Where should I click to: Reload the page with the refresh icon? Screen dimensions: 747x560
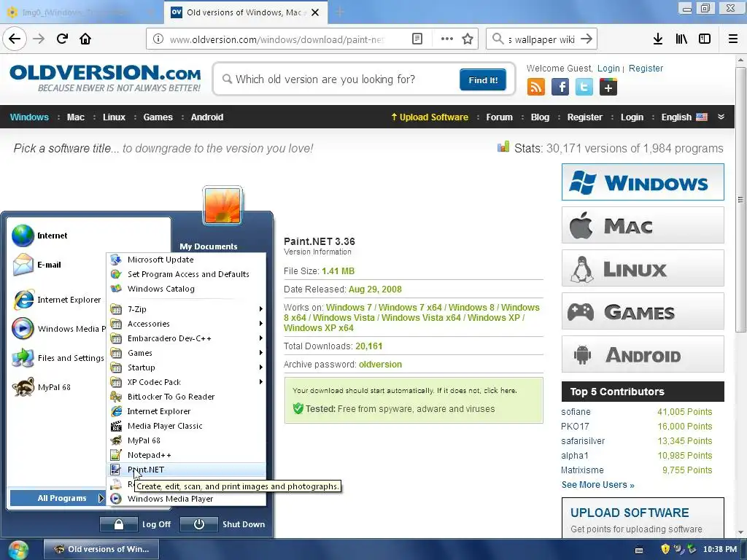62,39
